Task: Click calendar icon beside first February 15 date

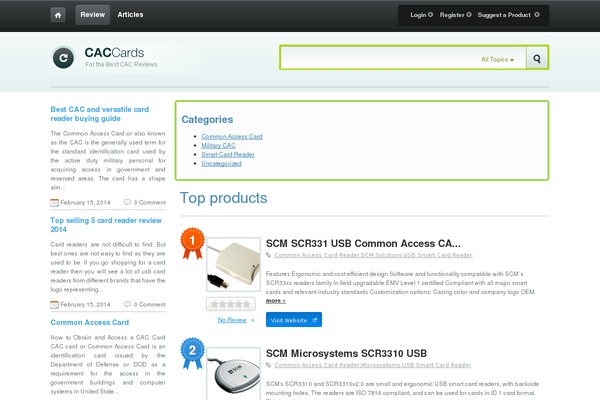Action: point(54,202)
